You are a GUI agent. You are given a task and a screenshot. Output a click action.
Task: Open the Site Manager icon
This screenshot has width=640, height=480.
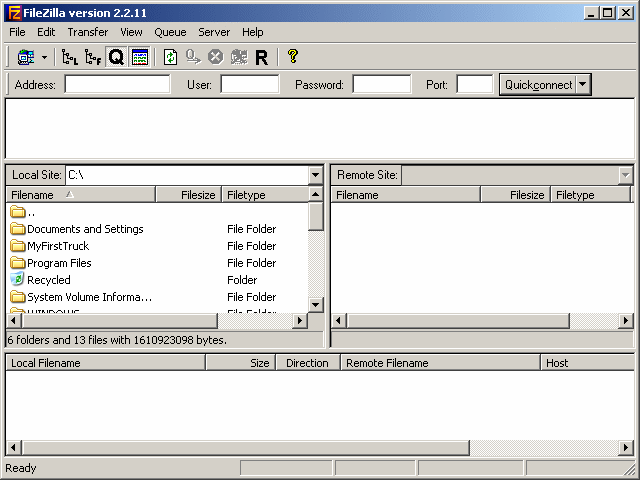pos(25,58)
